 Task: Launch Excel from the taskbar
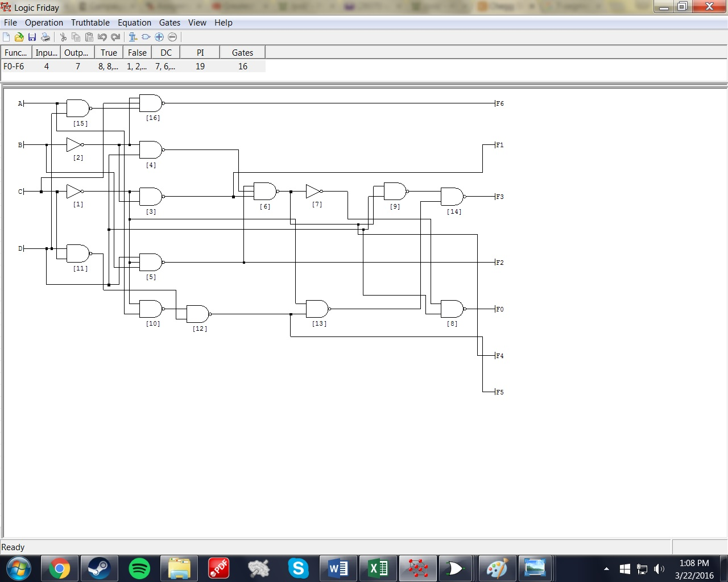tap(378, 568)
